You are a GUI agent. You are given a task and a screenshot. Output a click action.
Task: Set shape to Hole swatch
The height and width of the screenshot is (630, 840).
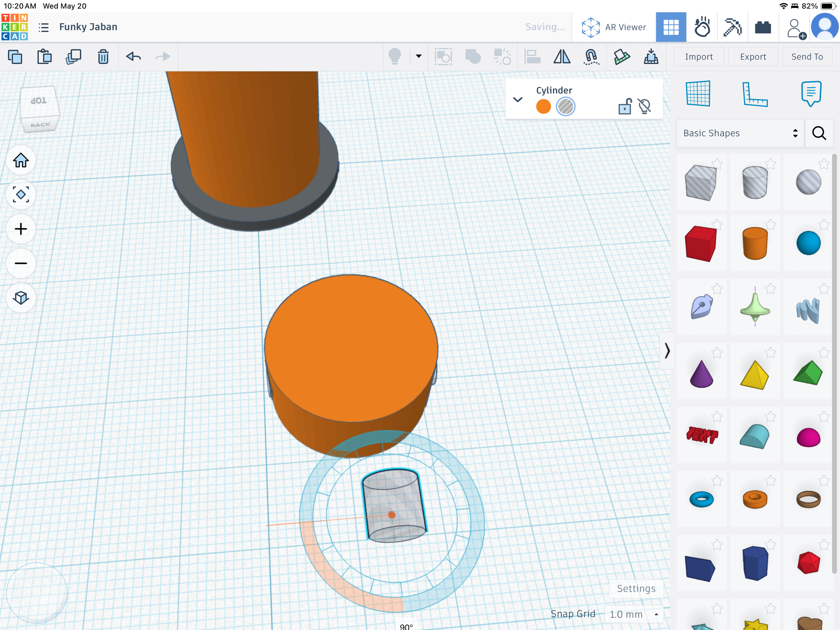coord(566,107)
